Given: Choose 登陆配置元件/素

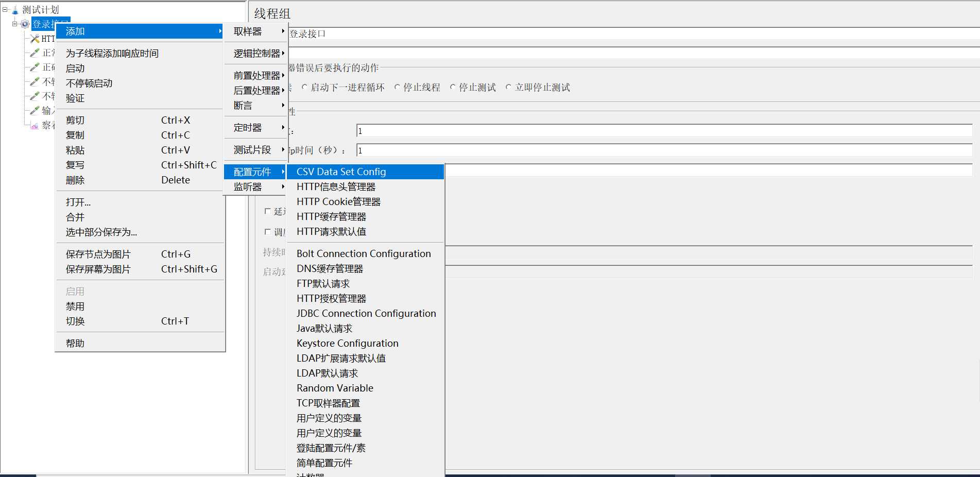Looking at the screenshot, I should (x=365, y=448).
